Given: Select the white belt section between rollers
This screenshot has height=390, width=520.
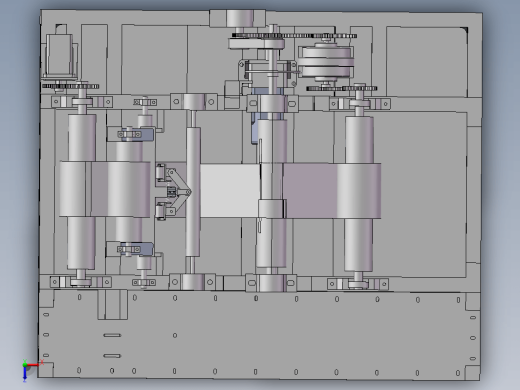Looking at the screenshot, I should tap(230, 191).
